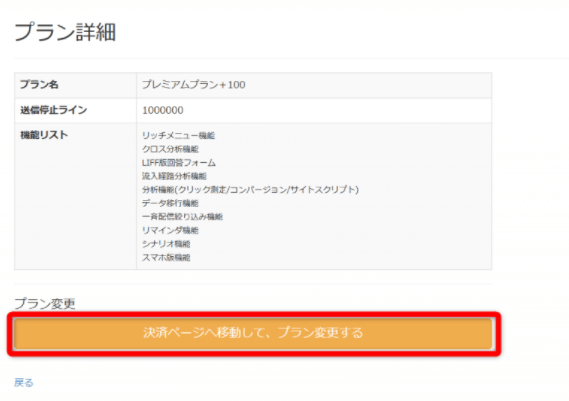Click the 戻る link

(24, 382)
